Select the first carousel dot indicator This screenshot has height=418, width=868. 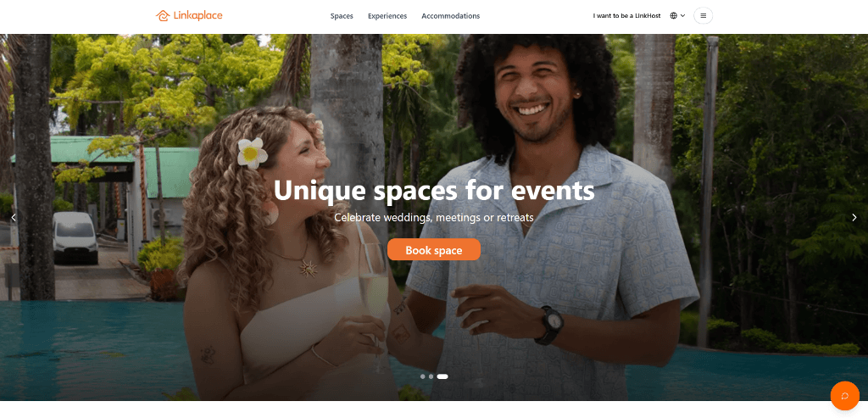423,376
